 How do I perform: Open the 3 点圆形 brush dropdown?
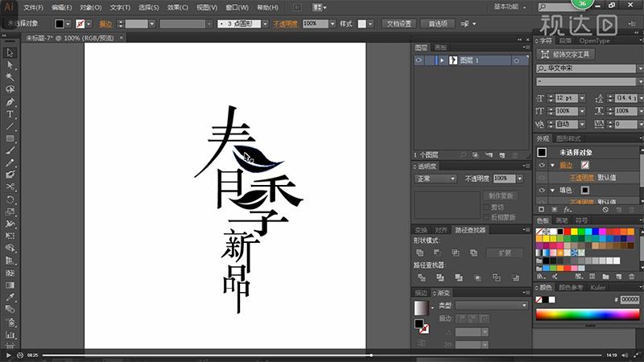[265, 24]
